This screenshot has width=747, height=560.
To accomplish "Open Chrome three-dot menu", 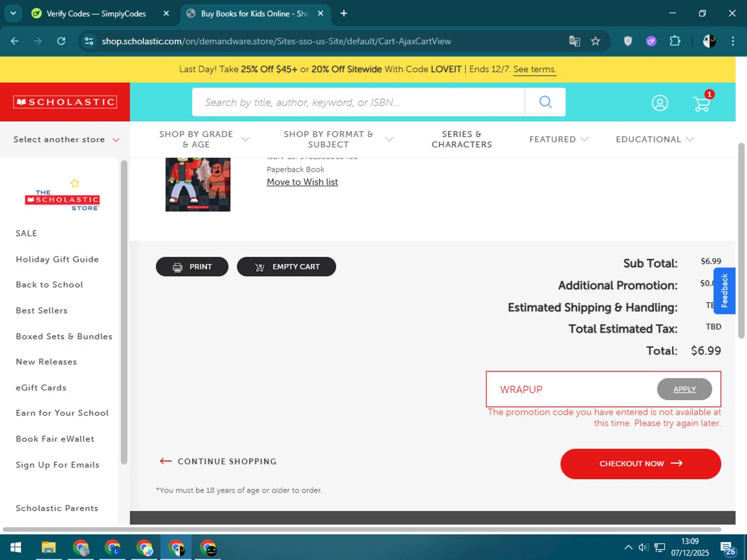I will (733, 41).
